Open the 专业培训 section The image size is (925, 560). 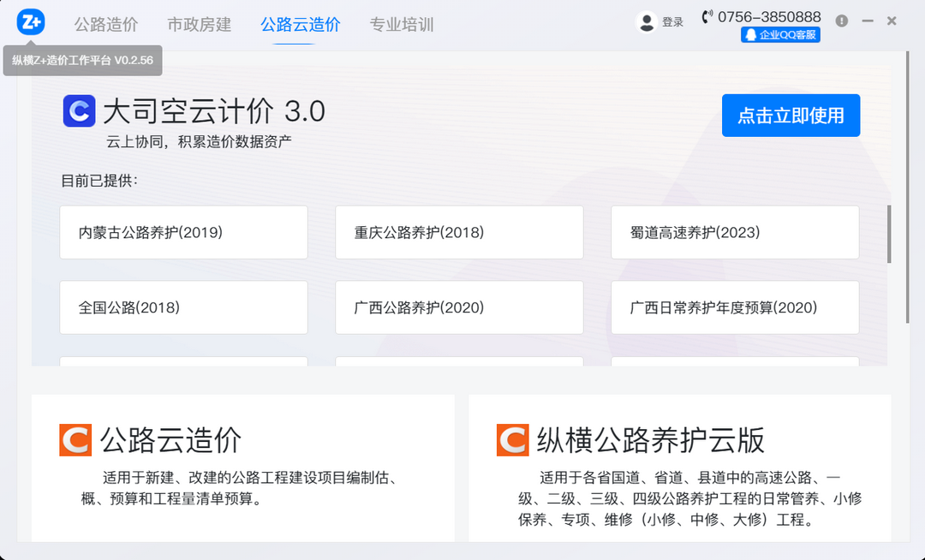pos(402,25)
